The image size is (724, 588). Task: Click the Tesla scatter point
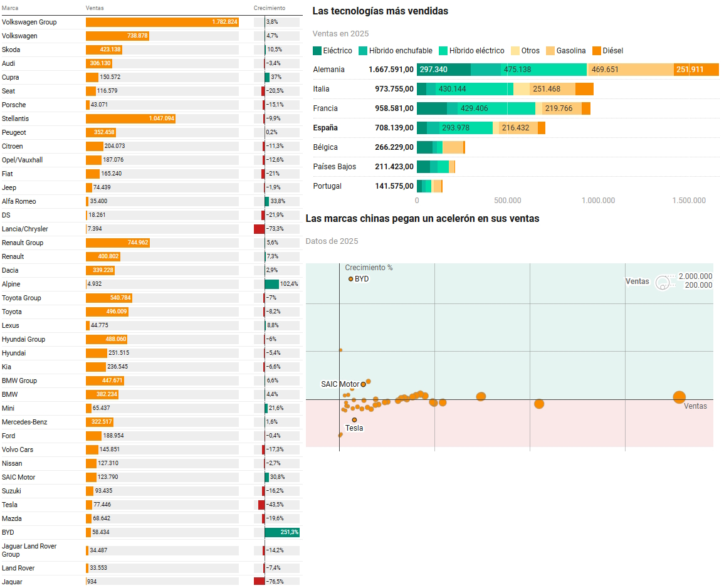[x=355, y=420]
